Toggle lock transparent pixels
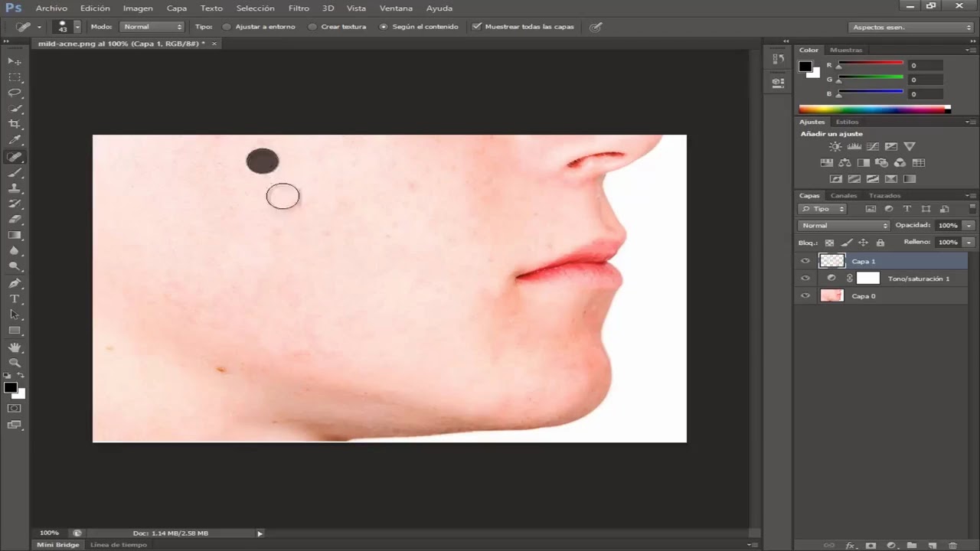 tap(829, 243)
